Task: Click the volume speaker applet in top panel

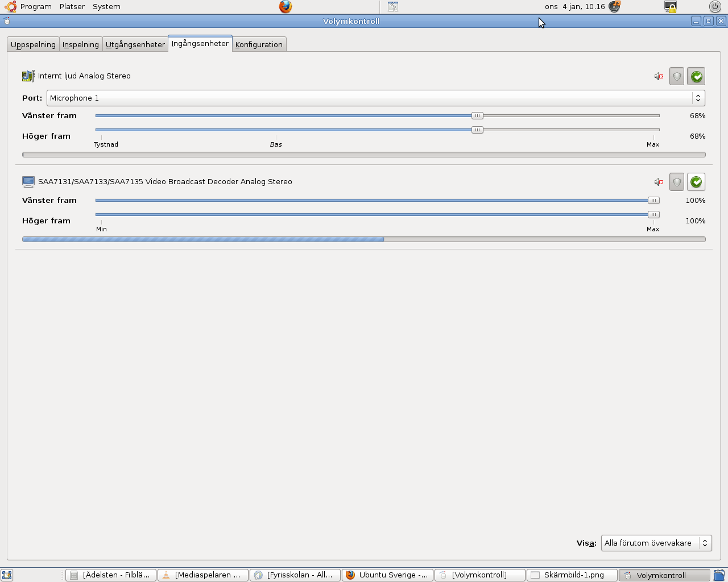Action: point(615,7)
